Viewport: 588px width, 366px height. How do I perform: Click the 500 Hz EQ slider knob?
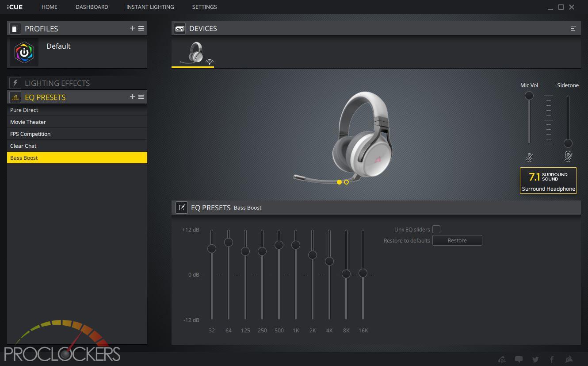click(x=279, y=245)
